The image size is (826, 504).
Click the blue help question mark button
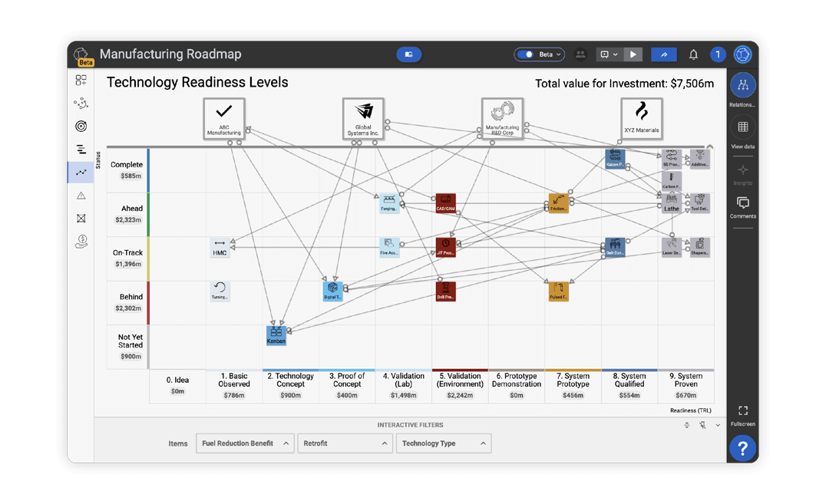[742, 449]
